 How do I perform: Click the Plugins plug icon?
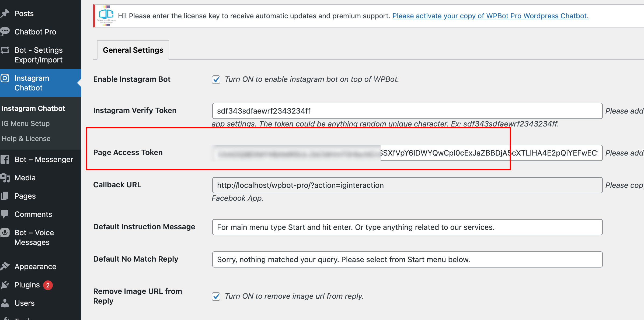pyautogui.click(x=5, y=285)
